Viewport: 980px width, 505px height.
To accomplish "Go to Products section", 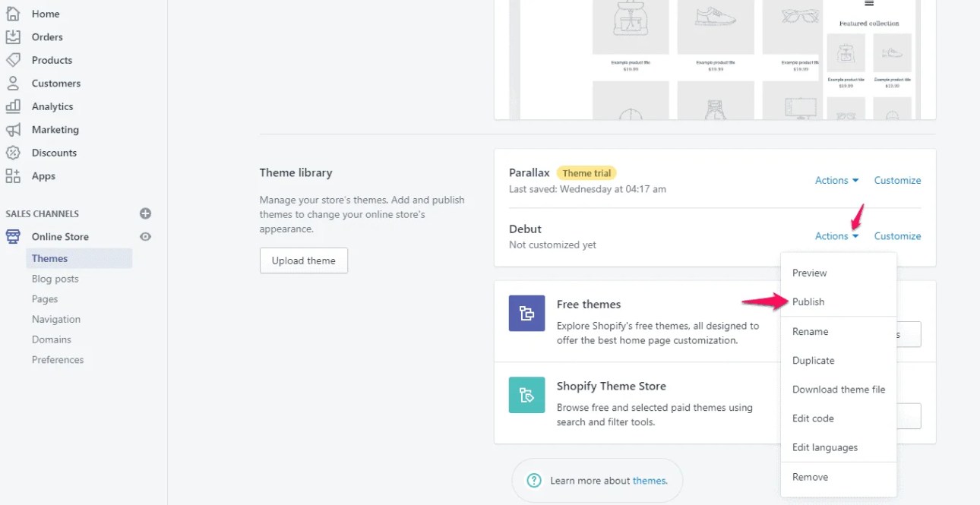I will (x=52, y=60).
